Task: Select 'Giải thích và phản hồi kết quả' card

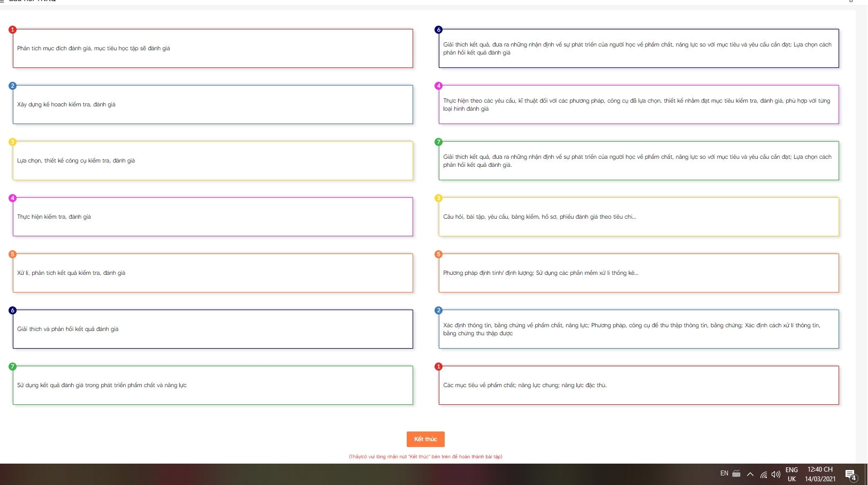Action: (213, 329)
